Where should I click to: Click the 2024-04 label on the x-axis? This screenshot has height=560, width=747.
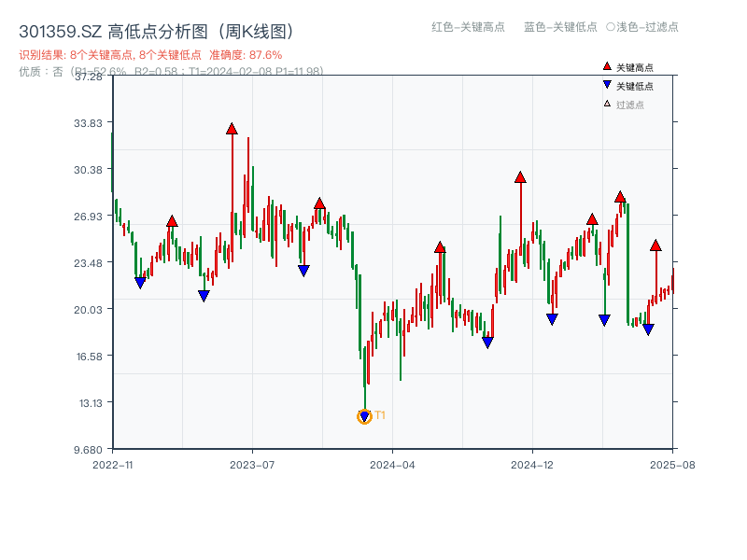(392, 463)
